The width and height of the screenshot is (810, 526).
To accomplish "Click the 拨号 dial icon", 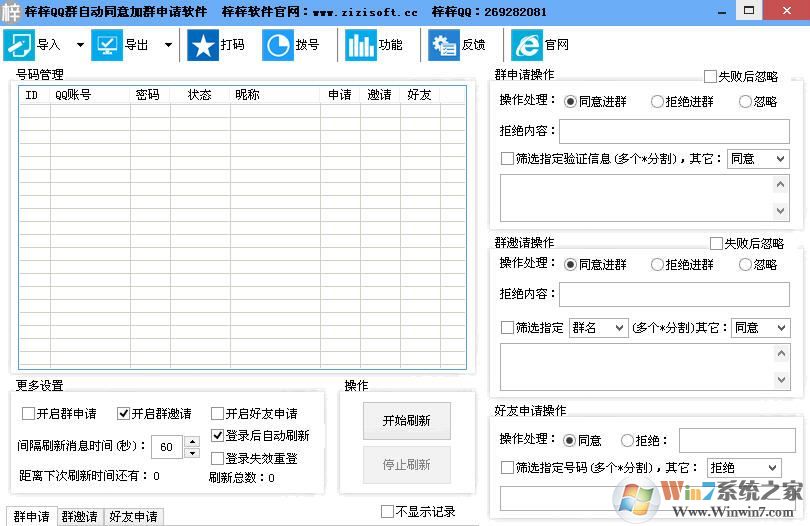I will 278,45.
